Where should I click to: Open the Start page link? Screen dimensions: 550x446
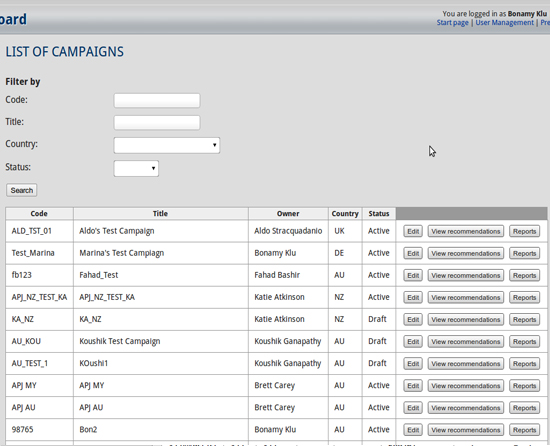[x=452, y=23]
